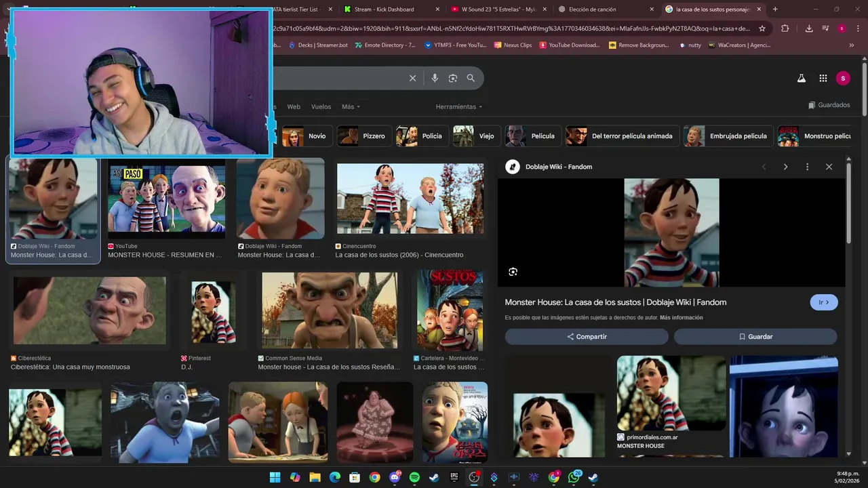Open Emote Directory bookmark
Image resolution: width=868 pixels, height=488 pixels.
coord(385,45)
